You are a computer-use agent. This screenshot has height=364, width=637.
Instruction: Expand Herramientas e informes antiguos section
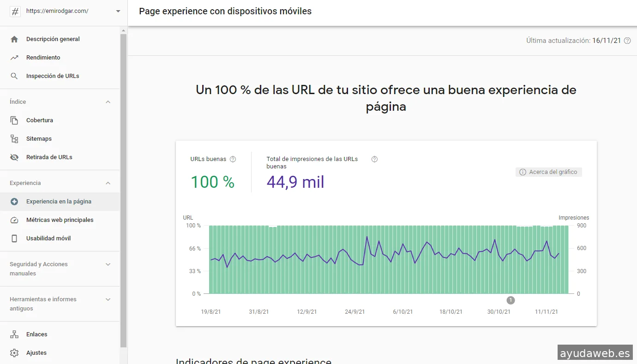[108, 299]
